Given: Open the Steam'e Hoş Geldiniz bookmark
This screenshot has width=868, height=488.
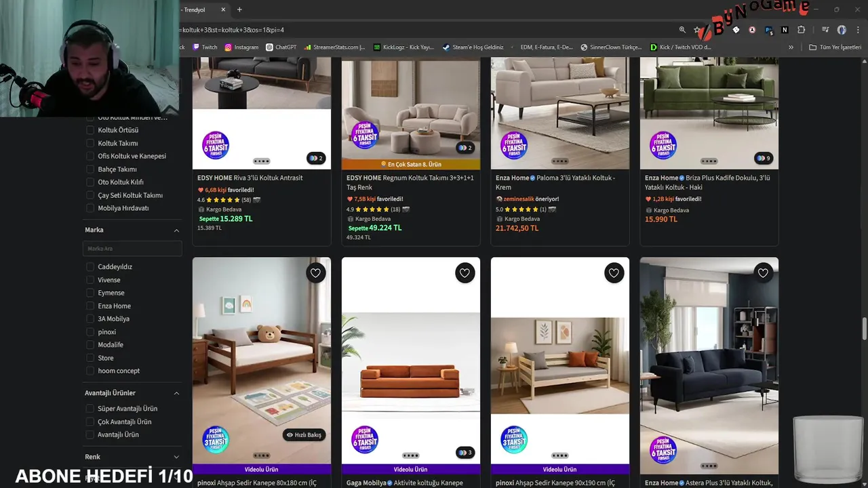Looking at the screenshot, I should pos(473,47).
